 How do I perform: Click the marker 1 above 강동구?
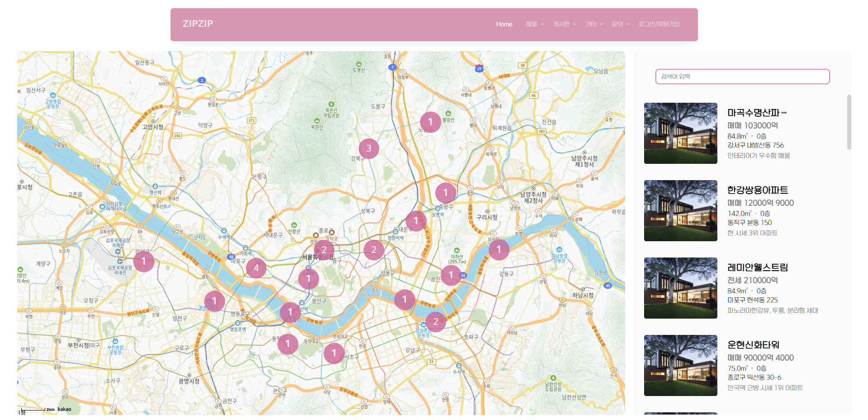click(499, 249)
